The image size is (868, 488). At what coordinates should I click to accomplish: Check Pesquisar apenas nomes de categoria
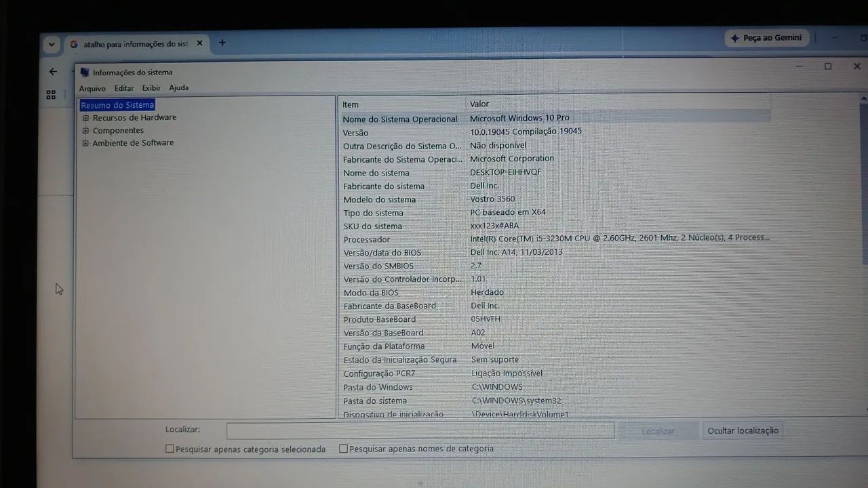[343, 449]
